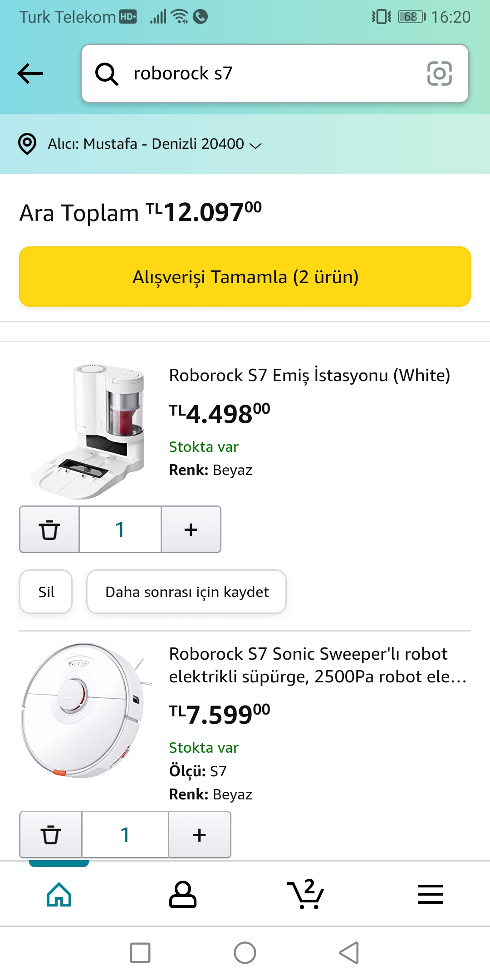This screenshot has width=490, height=980.
Task: Open Roborock S7 Sonic Sweeper title link
Action: click(318, 665)
